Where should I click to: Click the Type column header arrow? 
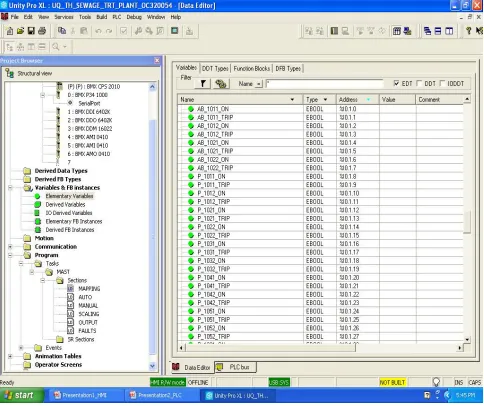pyautogui.click(x=325, y=100)
